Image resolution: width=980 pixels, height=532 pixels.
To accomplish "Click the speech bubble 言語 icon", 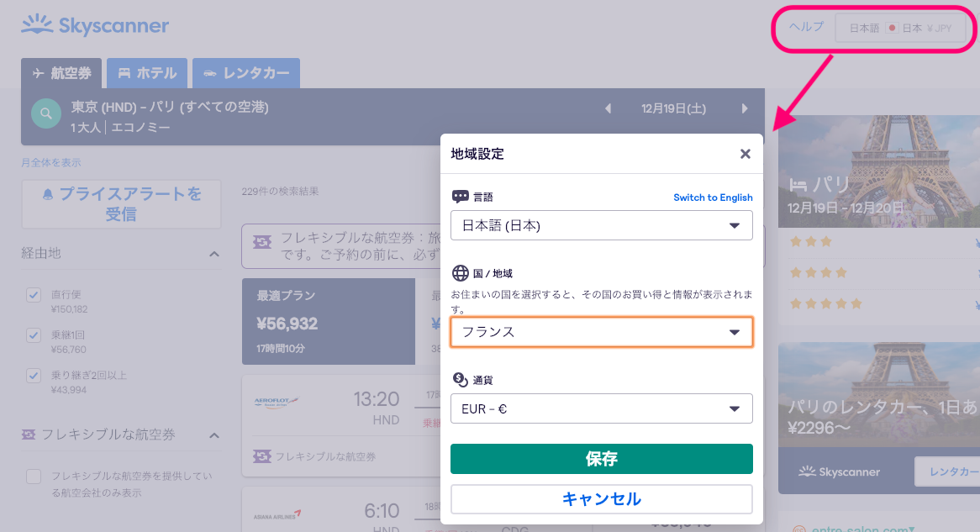I will [460, 197].
